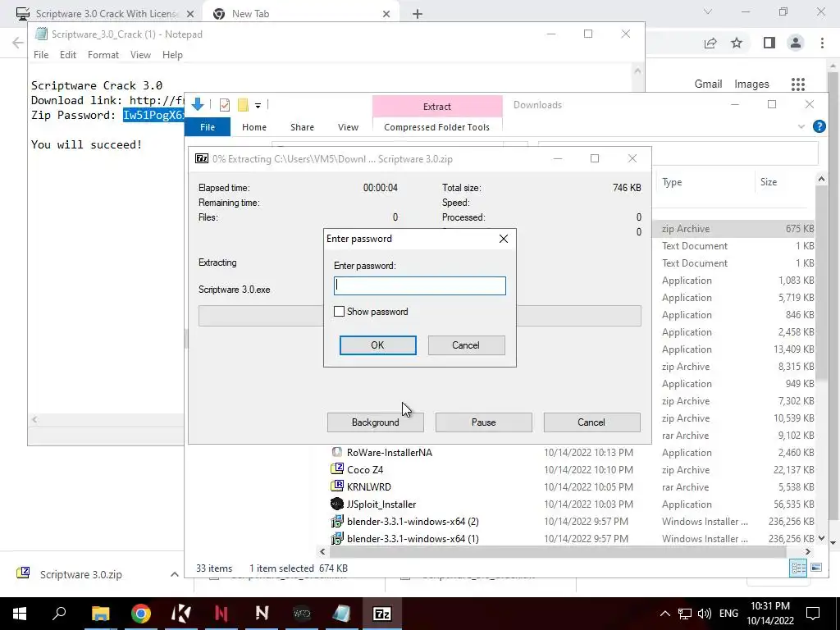840x630 pixels.
Task: Open downloaded Scriptware 3.0.zip in Chrome bar
Action: pos(81,574)
